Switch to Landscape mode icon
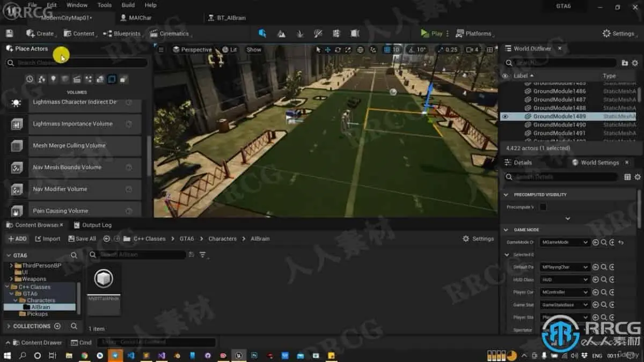644x362 pixels. pos(281,33)
